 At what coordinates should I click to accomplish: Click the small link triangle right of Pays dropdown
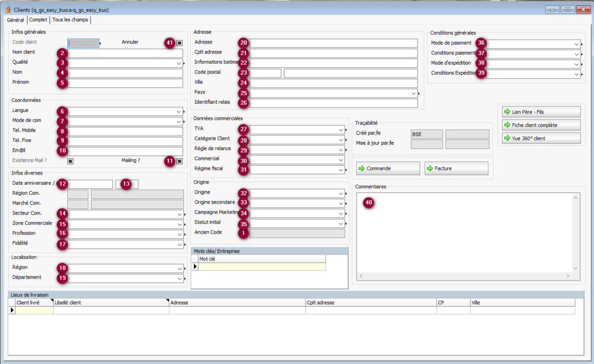pyautogui.click(x=419, y=93)
